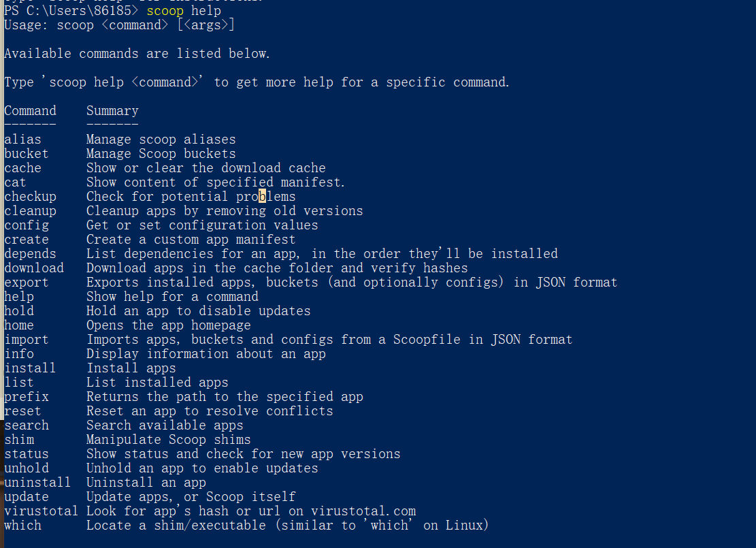756x548 pixels.
Task: Click the 'download' command entry
Action: pos(34,268)
